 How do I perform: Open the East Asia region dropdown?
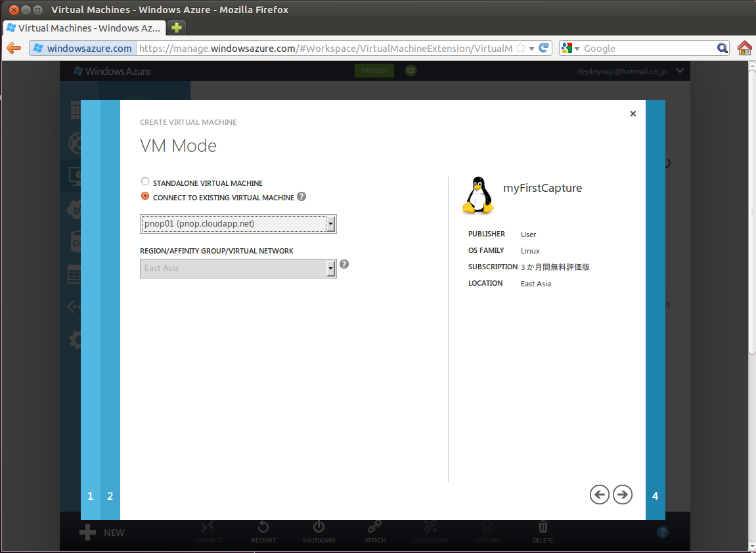coord(238,269)
